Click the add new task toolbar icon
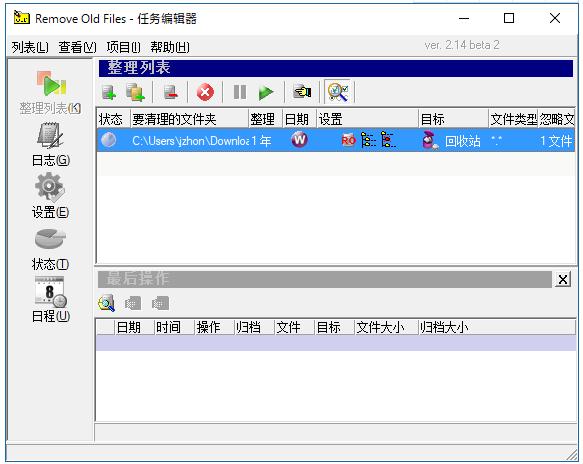 coord(109,92)
